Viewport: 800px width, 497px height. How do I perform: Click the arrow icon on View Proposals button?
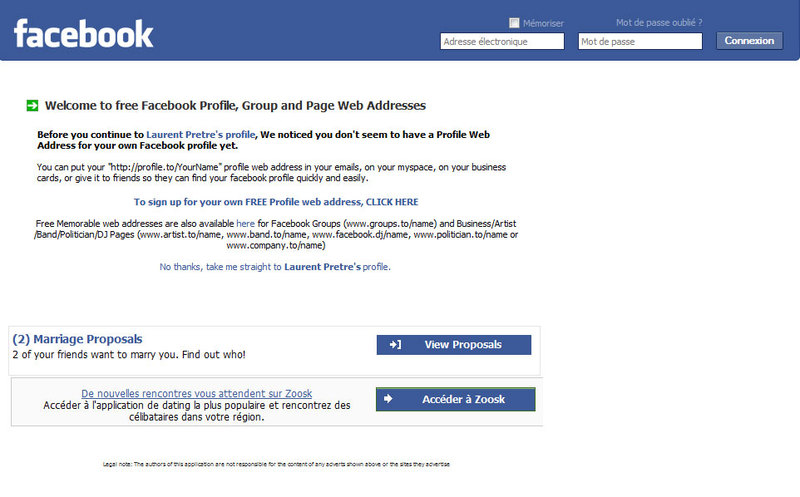(x=395, y=345)
